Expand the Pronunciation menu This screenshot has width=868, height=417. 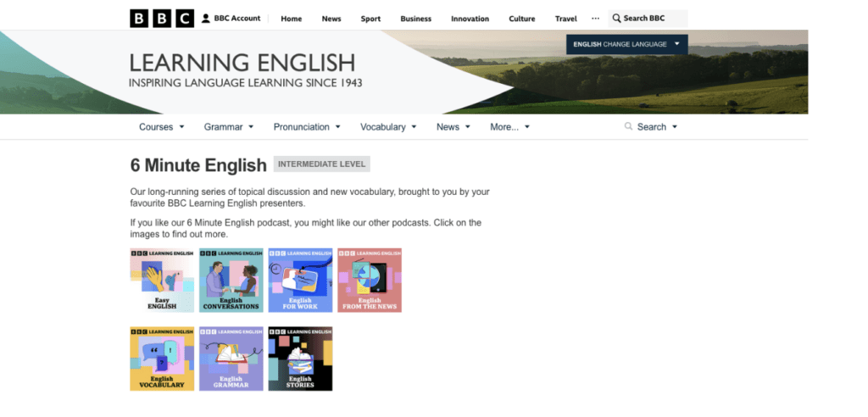point(307,127)
